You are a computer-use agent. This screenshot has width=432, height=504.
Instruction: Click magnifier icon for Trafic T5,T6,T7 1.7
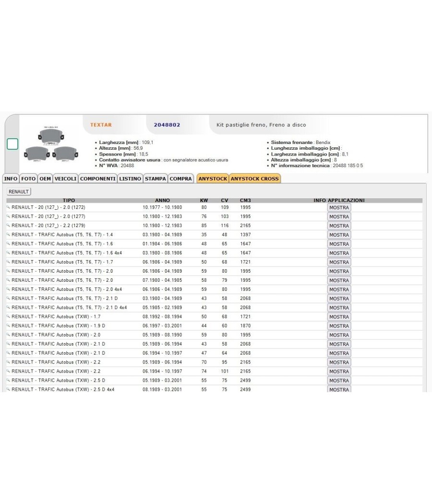click(x=8, y=262)
